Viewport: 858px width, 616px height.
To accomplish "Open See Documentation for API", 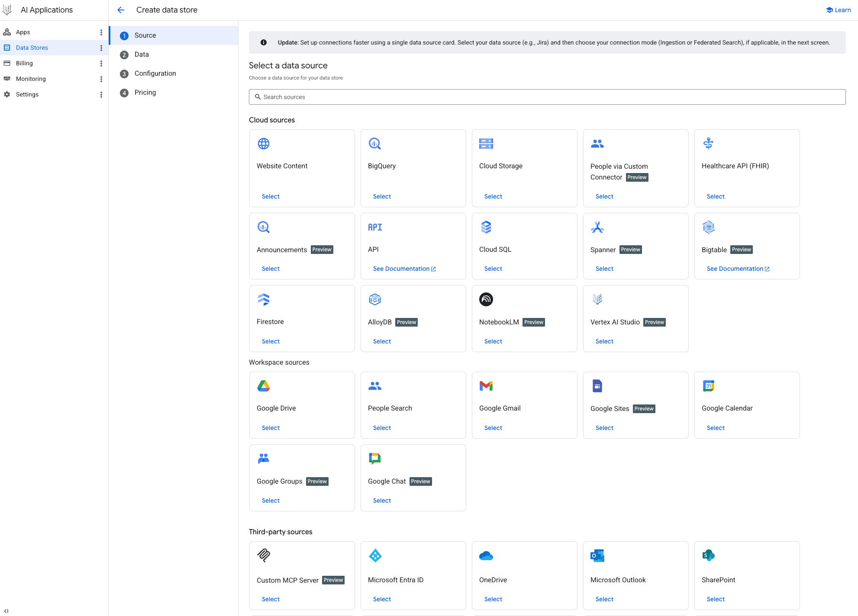I will point(404,269).
